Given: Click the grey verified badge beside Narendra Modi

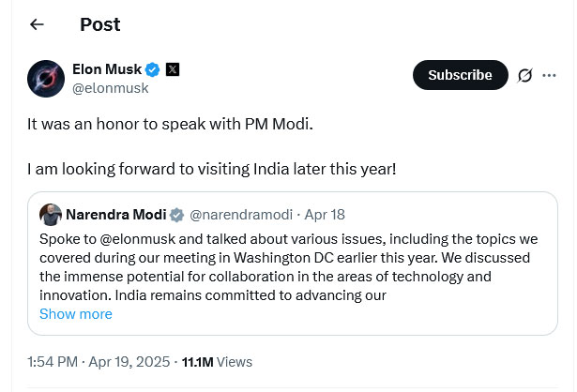Looking at the screenshot, I should [x=176, y=215].
